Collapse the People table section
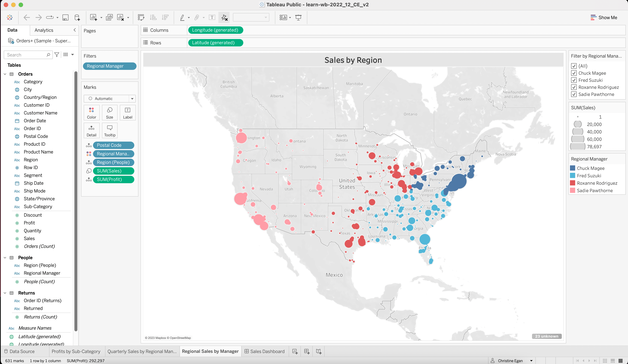The image size is (628, 364). coord(5,258)
